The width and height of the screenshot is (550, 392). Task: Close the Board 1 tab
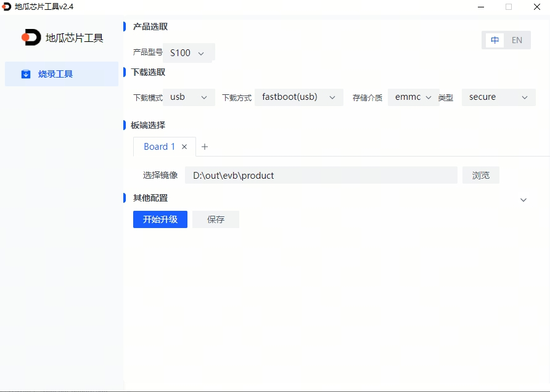point(184,147)
